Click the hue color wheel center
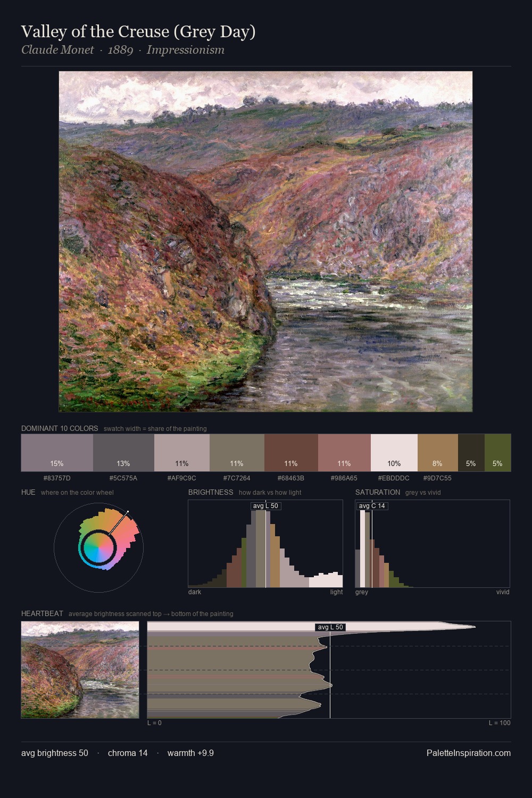Image resolution: width=532 pixels, height=798 pixels. pyautogui.click(x=99, y=547)
